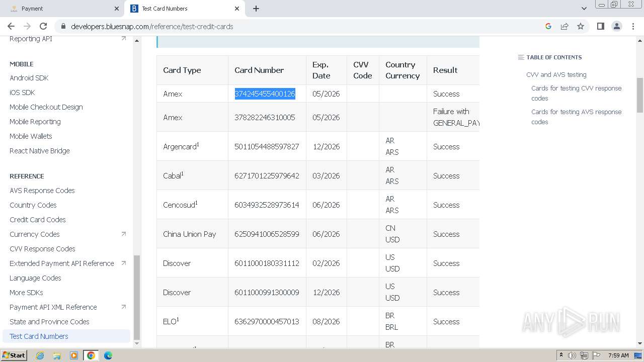The image size is (644, 362).
Task: Open a new browser tab
Action: [x=256, y=9]
